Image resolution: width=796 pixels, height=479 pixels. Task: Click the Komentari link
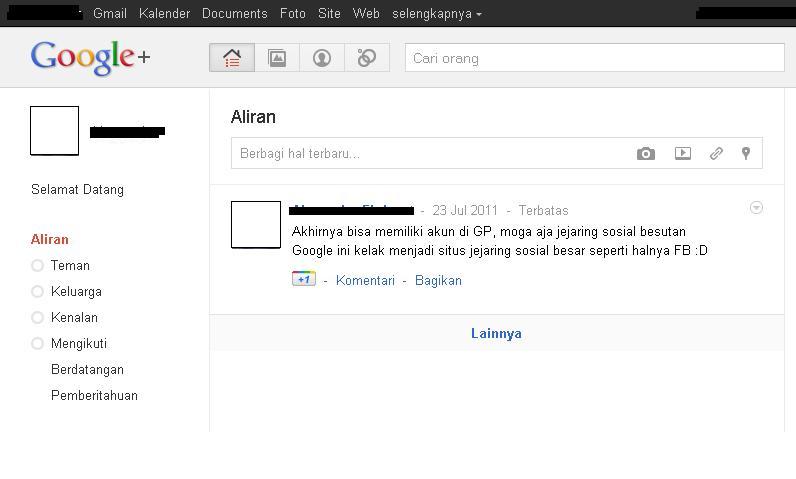pyautogui.click(x=365, y=281)
